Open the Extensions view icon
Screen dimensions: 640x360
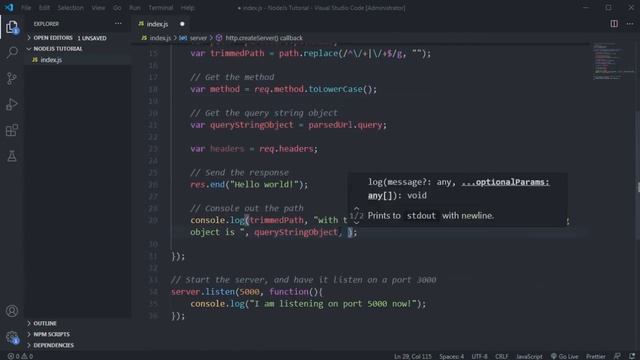pyautogui.click(x=12, y=131)
